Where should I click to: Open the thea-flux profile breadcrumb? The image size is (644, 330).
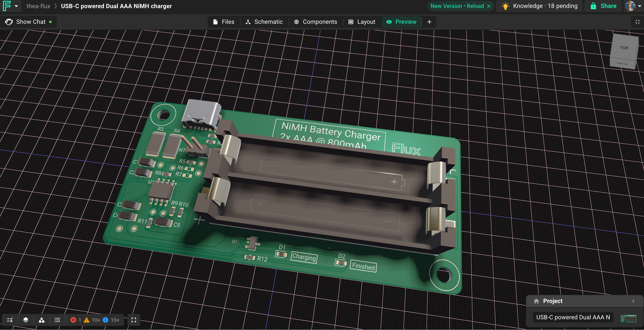[x=38, y=6]
